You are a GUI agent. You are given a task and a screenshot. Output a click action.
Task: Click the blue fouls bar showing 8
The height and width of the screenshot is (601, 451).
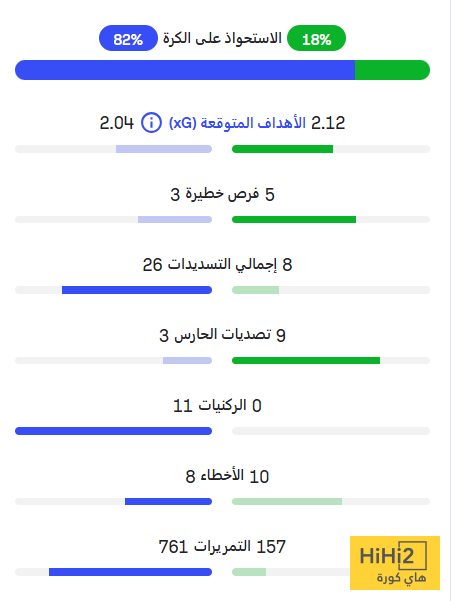[x=168, y=501]
